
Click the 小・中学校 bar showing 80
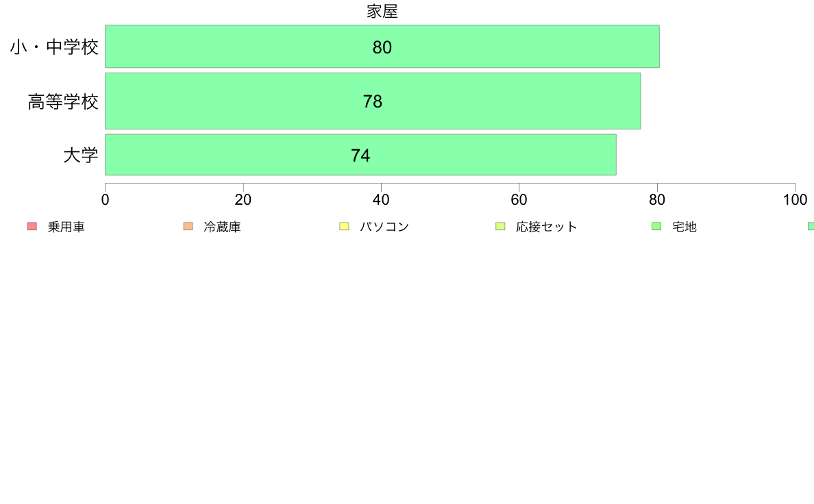(382, 46)
